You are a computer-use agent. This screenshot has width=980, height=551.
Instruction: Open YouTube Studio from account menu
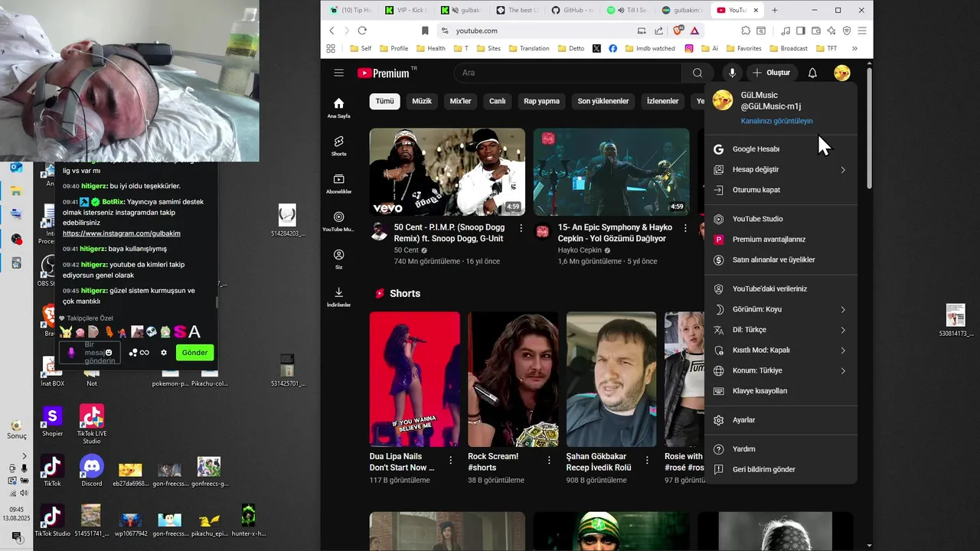(x=780, y=219)
